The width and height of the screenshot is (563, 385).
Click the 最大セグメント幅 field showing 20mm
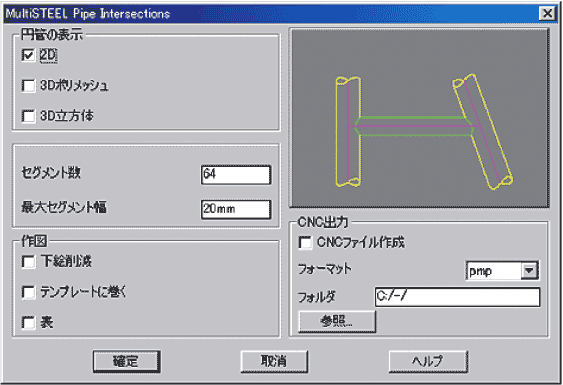click(236, 209)
